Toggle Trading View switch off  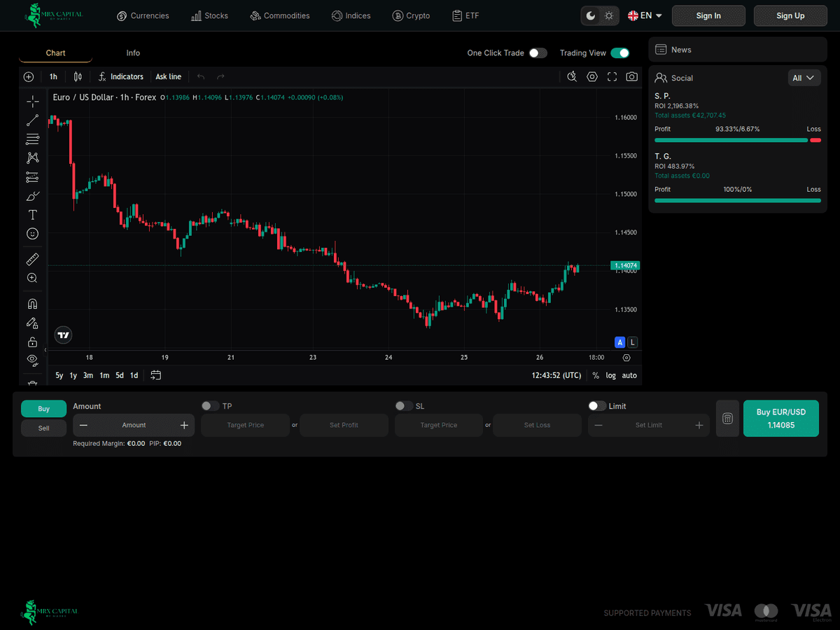point(619,53)
